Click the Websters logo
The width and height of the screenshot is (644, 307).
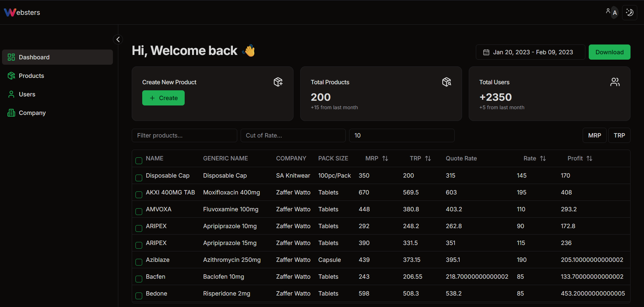coord(22,12)
